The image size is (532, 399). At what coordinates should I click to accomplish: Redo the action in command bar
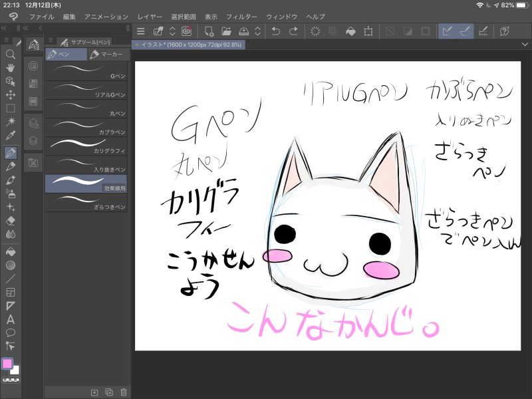tap(293, 31)
